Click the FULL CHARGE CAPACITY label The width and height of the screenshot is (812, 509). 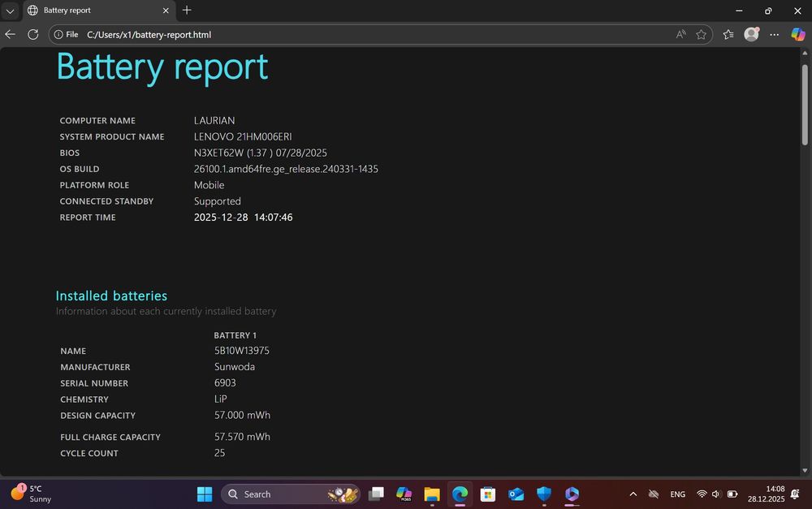[x=110, y=437]
